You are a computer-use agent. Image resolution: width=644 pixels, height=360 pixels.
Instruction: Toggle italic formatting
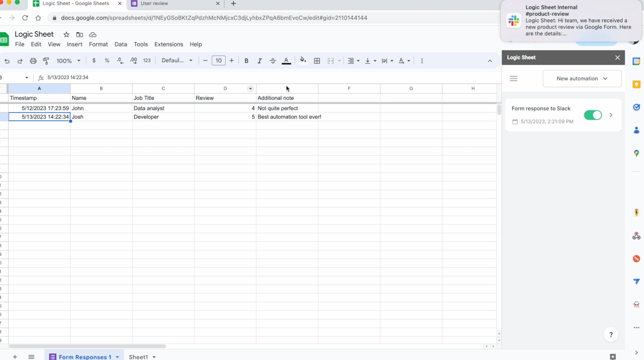click(x=259, y=60)
